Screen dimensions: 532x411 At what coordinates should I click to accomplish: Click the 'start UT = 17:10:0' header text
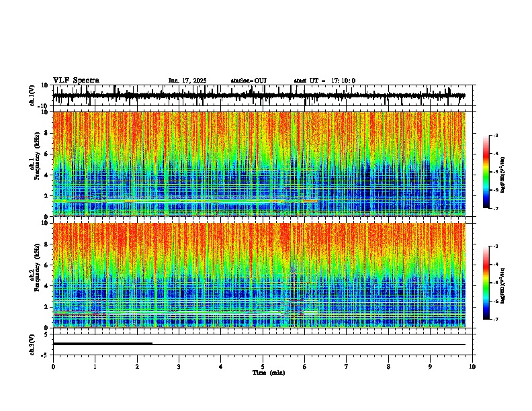(x=324, y=81)
